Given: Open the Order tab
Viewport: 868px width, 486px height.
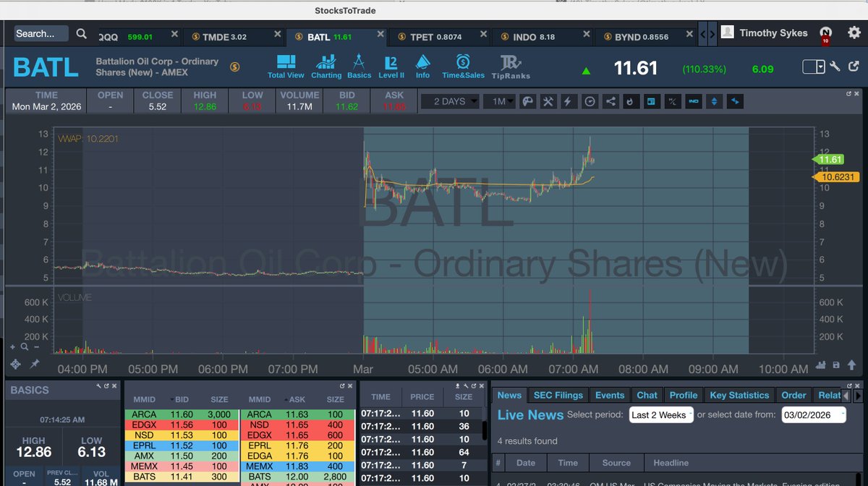Looking at the screenshot, I should click(x=793, y=395).
